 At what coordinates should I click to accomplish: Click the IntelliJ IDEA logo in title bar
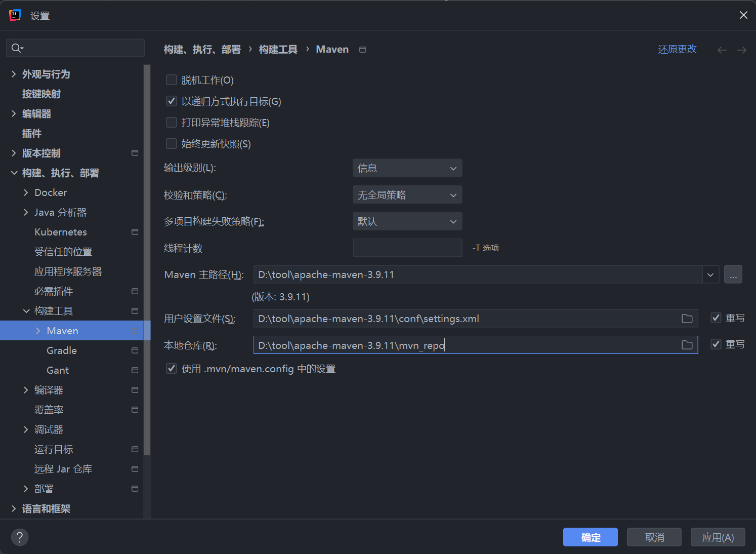click(15, 15)
